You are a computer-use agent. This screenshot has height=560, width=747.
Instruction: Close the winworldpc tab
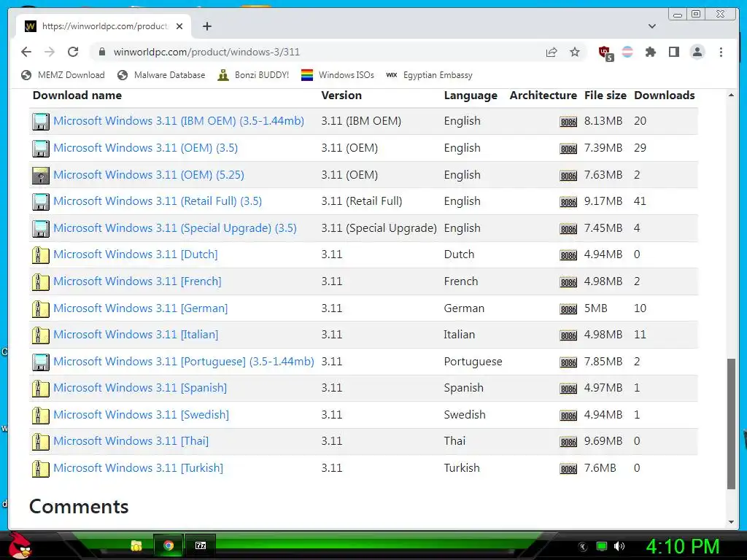tap(179, 26)
